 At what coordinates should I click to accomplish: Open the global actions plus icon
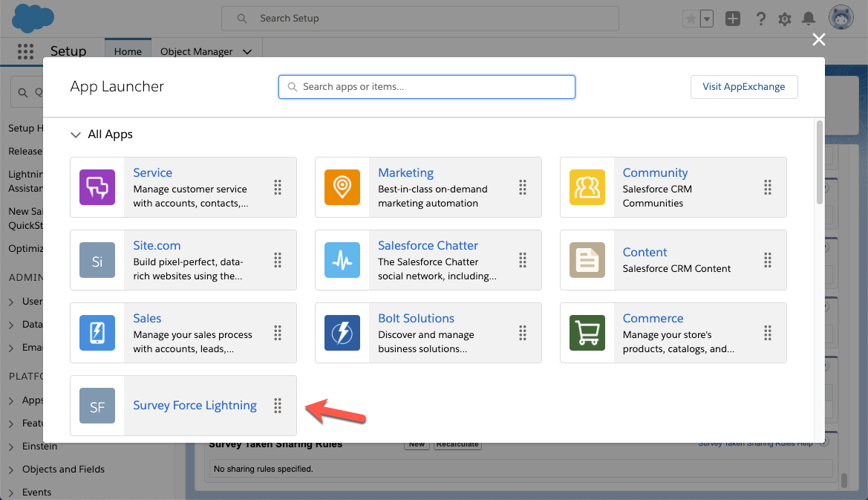pos(733,19)
